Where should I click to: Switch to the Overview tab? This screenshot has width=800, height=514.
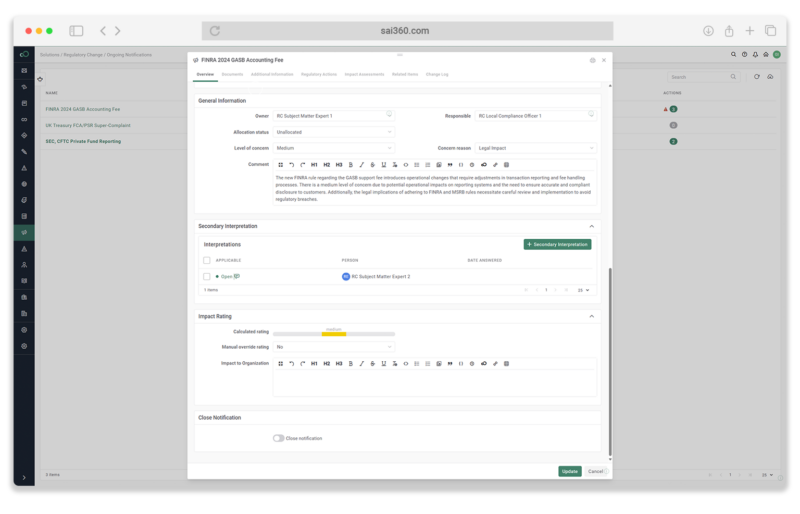pos(205,75)
